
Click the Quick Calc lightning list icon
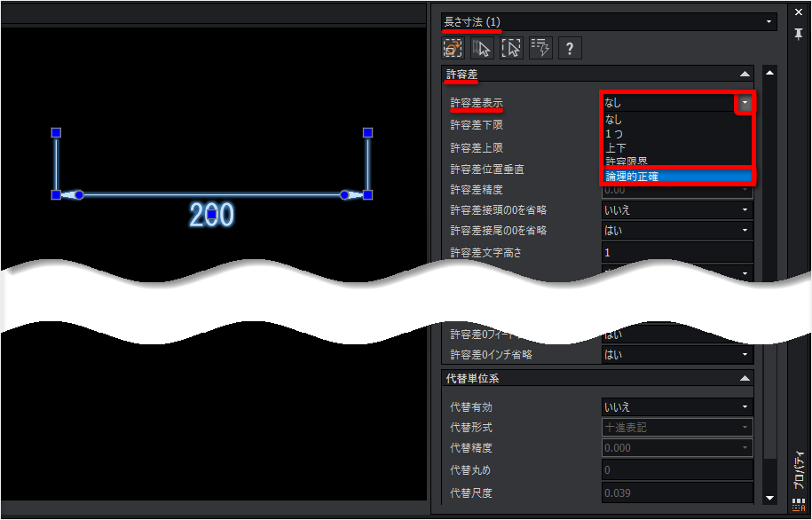(540, 48)
